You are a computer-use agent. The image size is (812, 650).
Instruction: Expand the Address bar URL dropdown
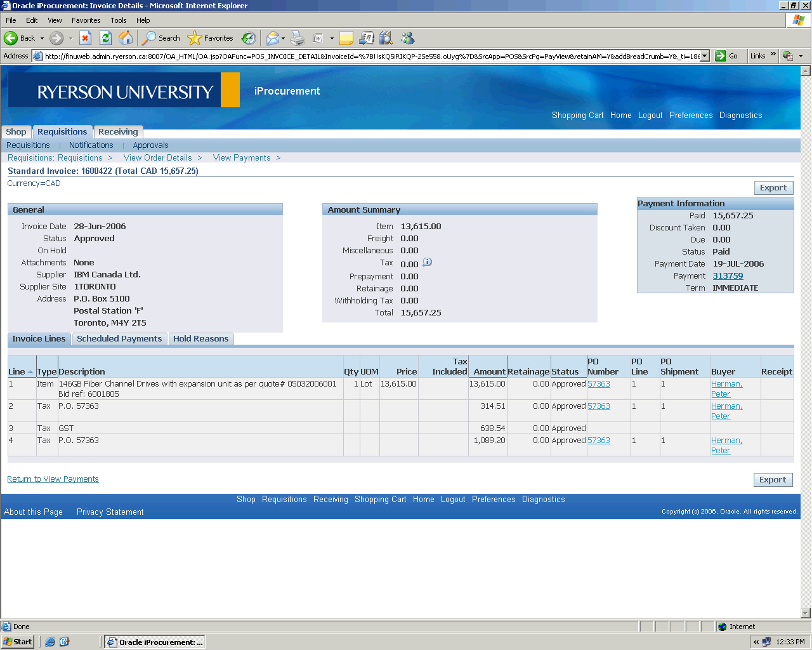pyautogui.click(x=704, y=56)
